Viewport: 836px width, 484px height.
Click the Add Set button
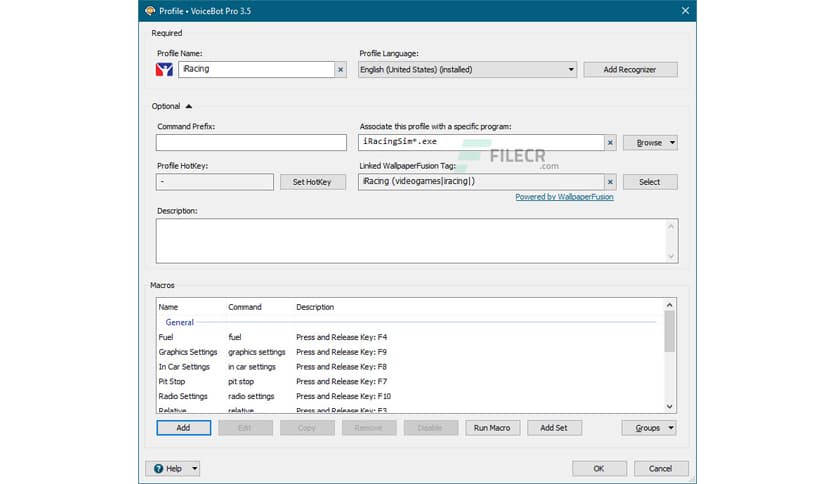tap(554, 428)
